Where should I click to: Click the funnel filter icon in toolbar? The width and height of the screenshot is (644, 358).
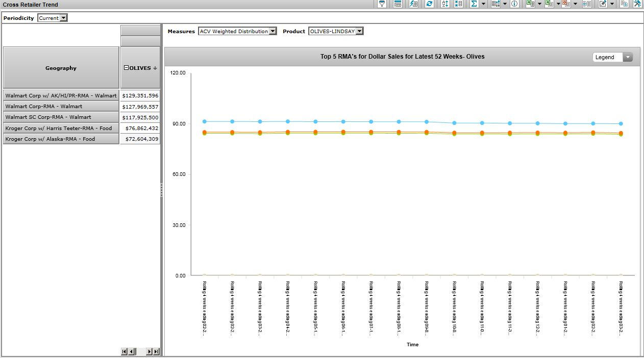coord(382,4)
